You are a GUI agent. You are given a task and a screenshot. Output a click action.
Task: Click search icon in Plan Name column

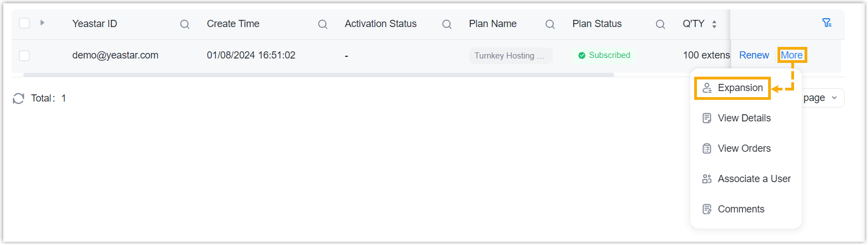point(550,24)
